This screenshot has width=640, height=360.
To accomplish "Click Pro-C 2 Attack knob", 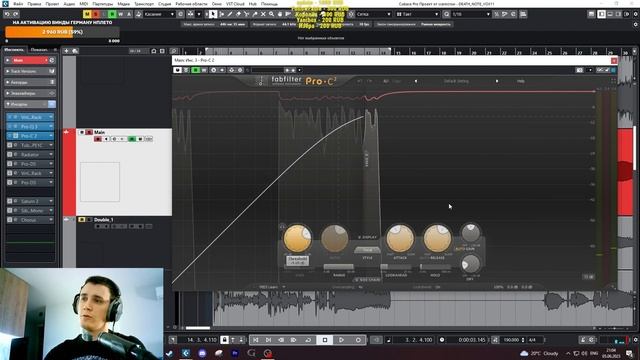I will 400,238.
